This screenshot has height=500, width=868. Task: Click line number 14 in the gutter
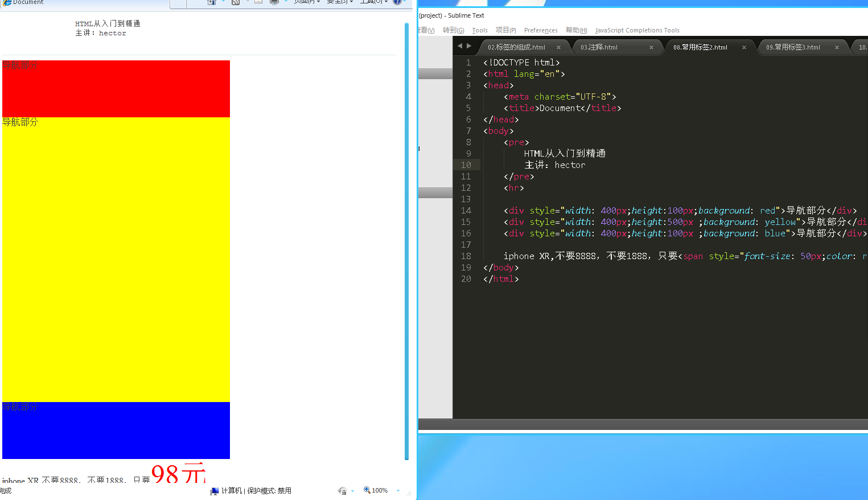coord(466,211)
